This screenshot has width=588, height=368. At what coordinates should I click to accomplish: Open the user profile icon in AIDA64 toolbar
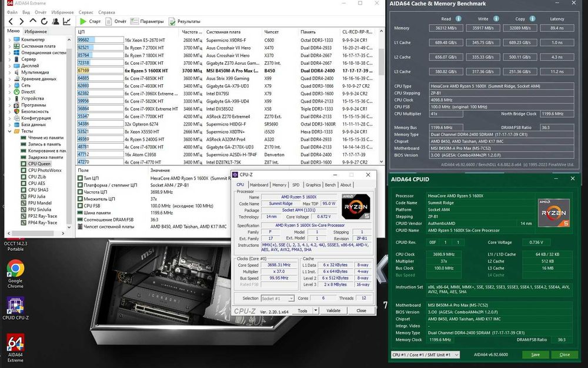click(x=55, y=21)
